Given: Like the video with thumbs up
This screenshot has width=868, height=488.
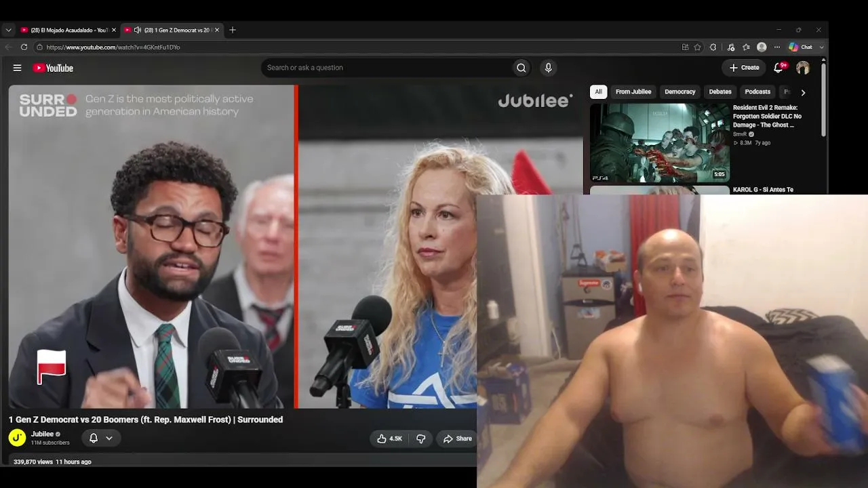Looking at the screenshot, I should 389,439.
